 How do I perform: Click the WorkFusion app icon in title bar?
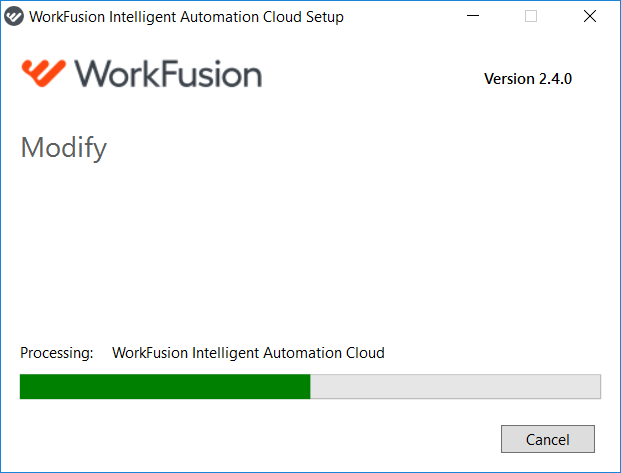[14, 17]
